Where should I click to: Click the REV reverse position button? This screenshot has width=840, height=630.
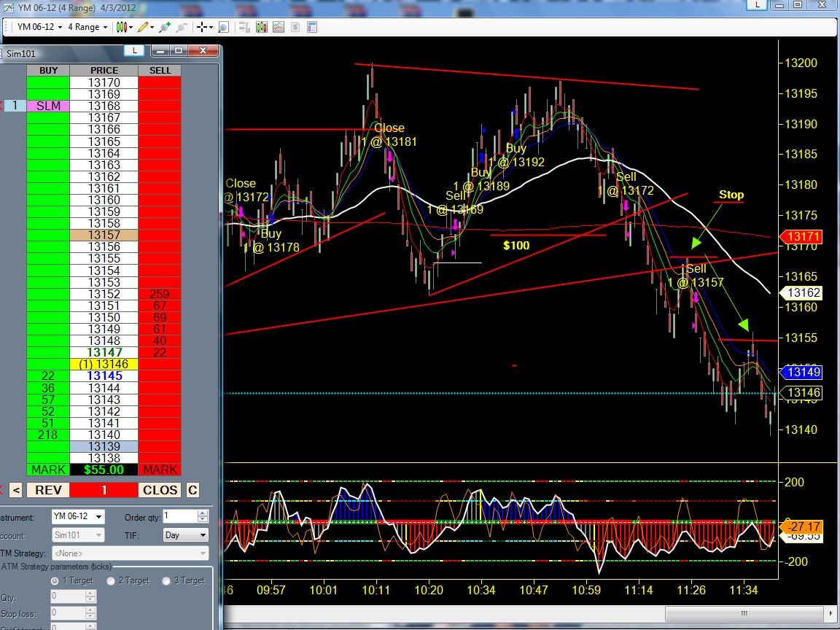[48, 490]
